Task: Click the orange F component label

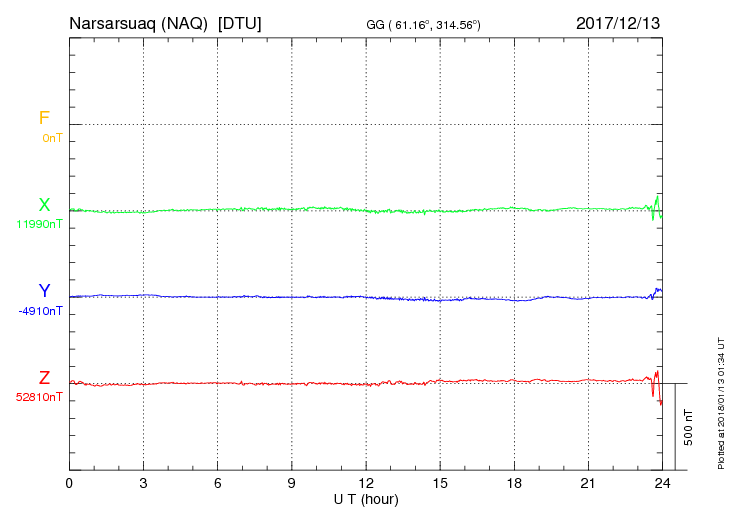Action: [44, 118]
